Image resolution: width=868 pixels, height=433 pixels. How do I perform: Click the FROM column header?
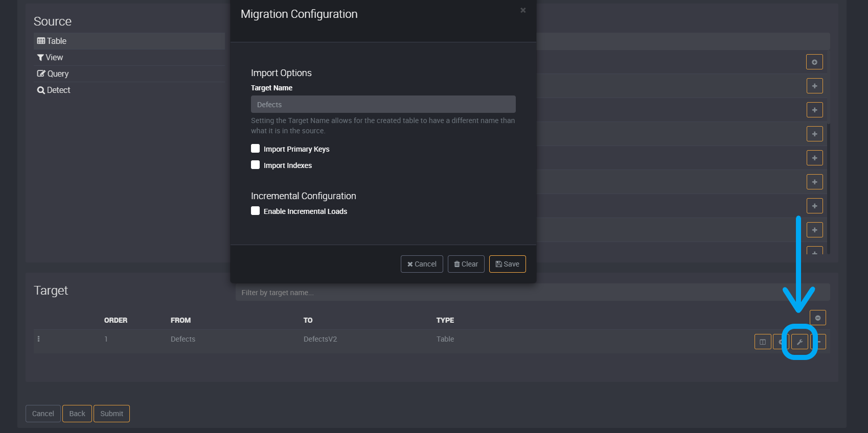pos(180,320)
